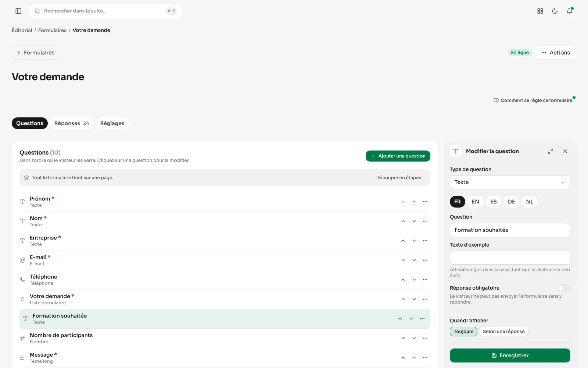588x368 pixels.
Task: Open the Actions menu
Action: point(555,53)
